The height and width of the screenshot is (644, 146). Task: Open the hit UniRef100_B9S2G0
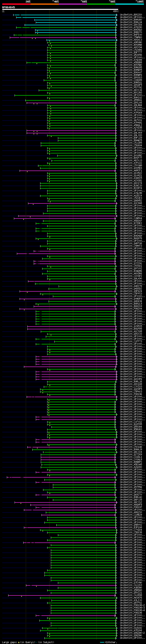point(131,15)
